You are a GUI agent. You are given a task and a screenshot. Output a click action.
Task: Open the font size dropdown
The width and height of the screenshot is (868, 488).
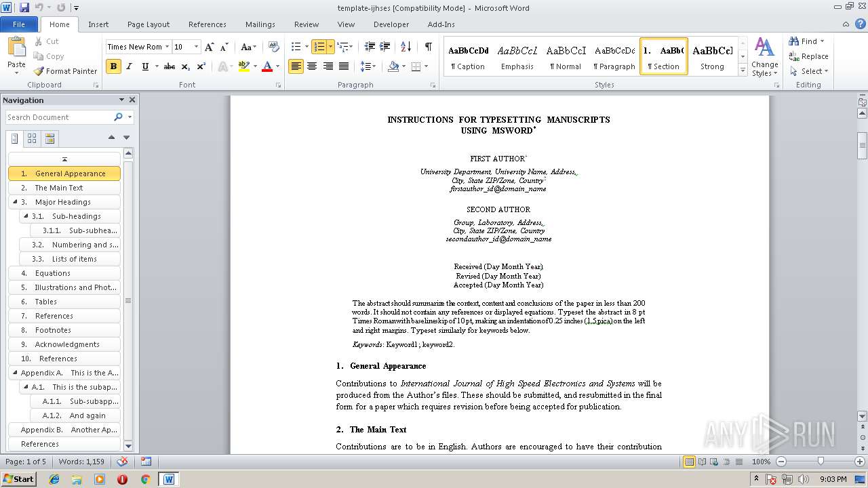[x=197, y=47]
